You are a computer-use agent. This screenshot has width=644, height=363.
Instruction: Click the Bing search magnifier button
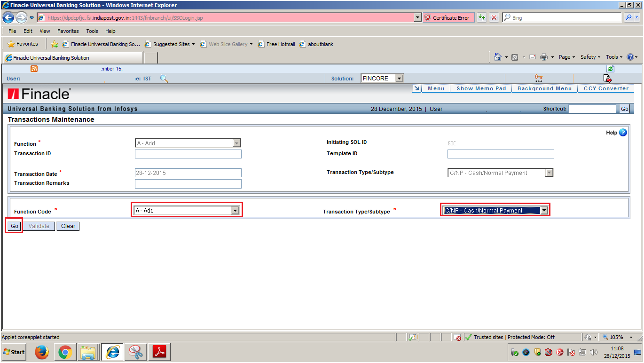pyautogui.click(x=629, y=18)
